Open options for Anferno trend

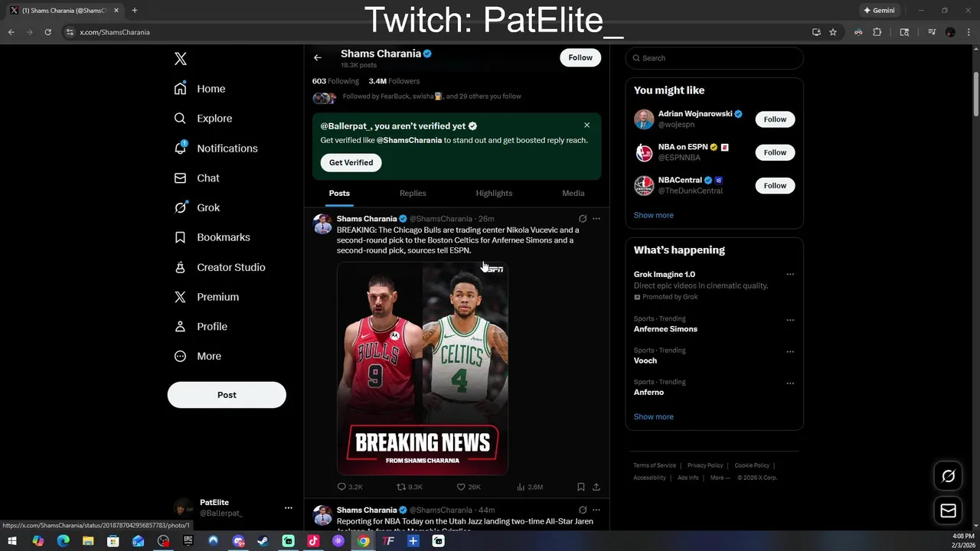tap(790, 383)
